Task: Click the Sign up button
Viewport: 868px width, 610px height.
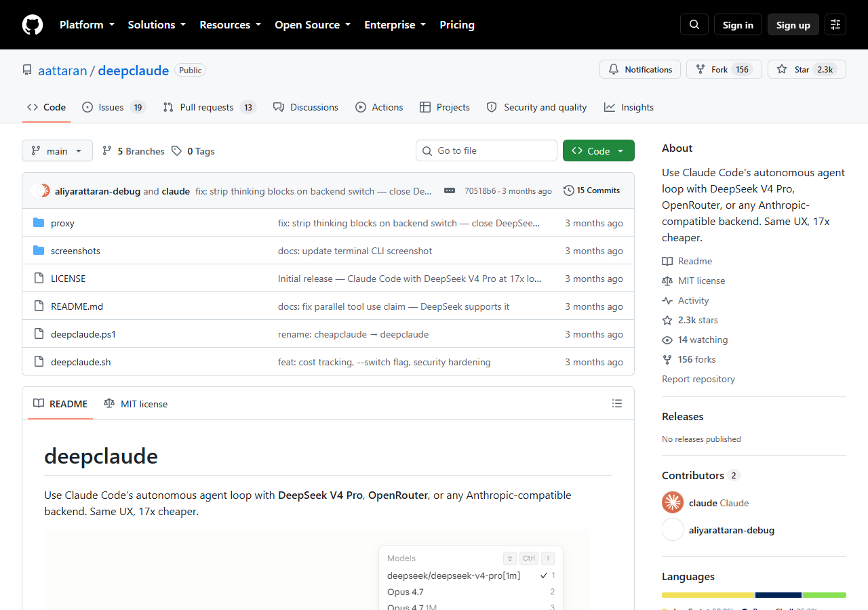Action: click(793, 25)
